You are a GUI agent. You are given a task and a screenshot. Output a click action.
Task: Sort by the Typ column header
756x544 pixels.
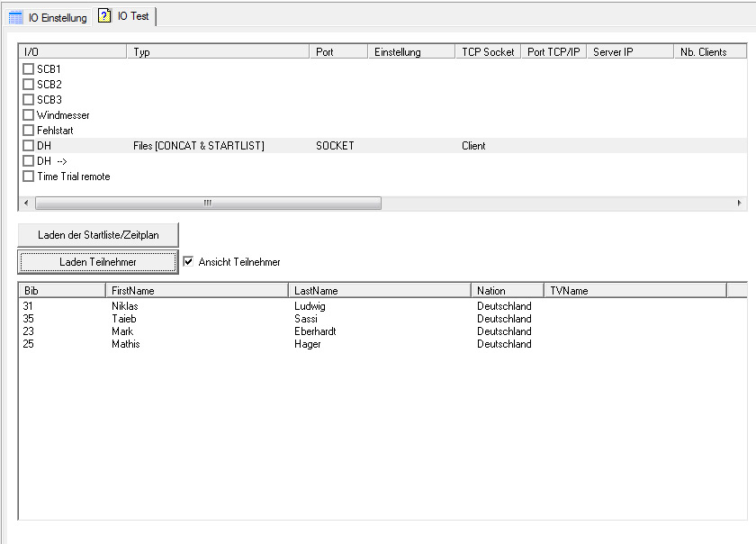[x=218, y=51]
